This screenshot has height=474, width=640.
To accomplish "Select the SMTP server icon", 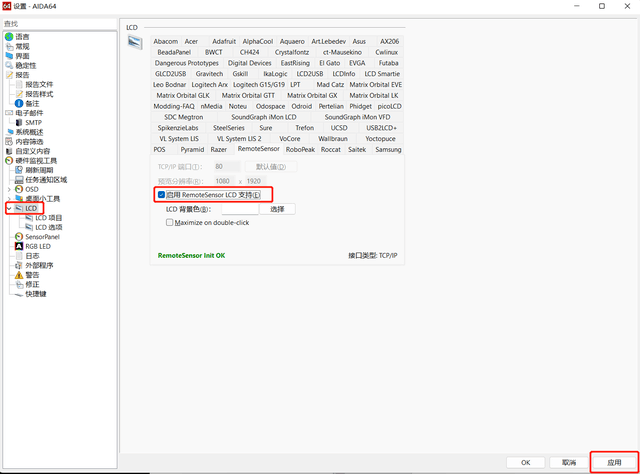I will pos(19,122).
